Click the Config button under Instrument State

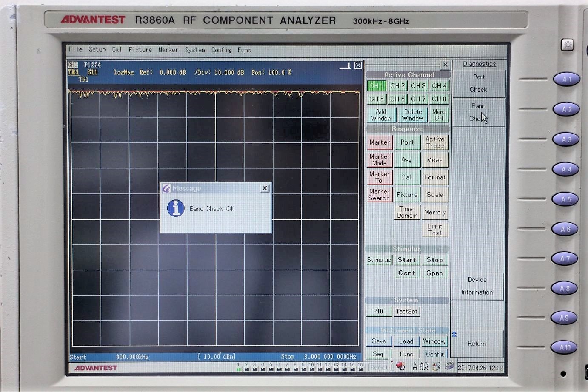tap(434, 354)
